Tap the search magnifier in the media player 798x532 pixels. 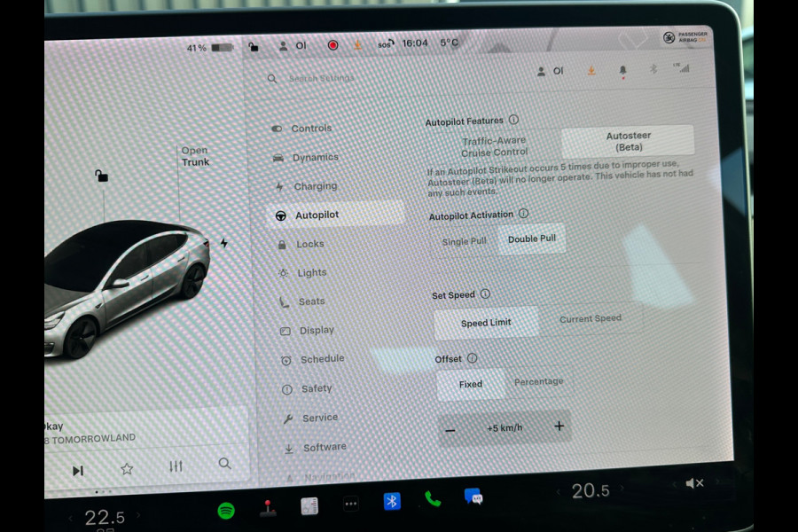[223, 464]
